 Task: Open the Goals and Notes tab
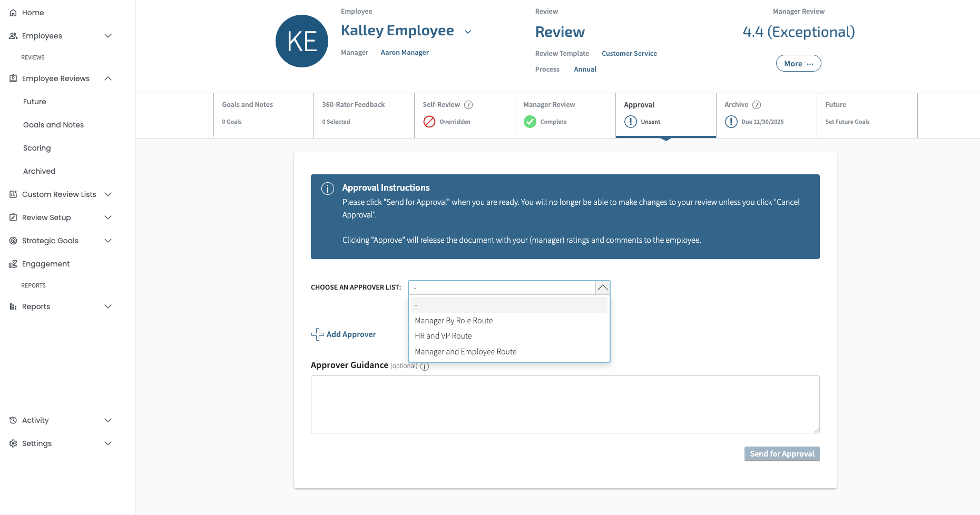[x=263, y=115]
